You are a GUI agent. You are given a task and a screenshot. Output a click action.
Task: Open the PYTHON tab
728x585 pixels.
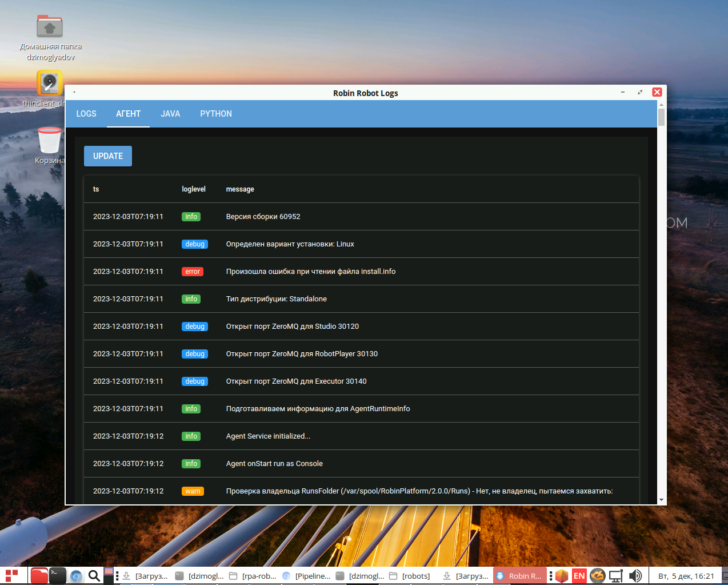pyautogui.click(x=216, y=114)
